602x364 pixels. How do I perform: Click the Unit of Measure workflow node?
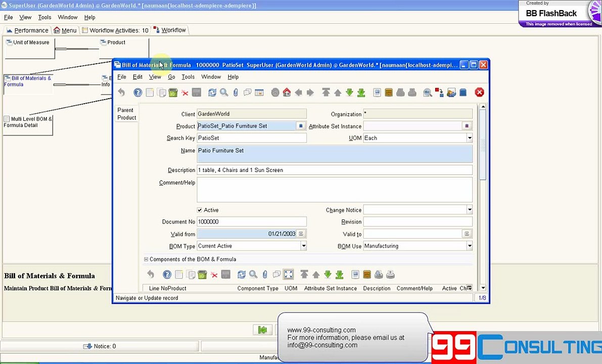[x=29, y=48]
